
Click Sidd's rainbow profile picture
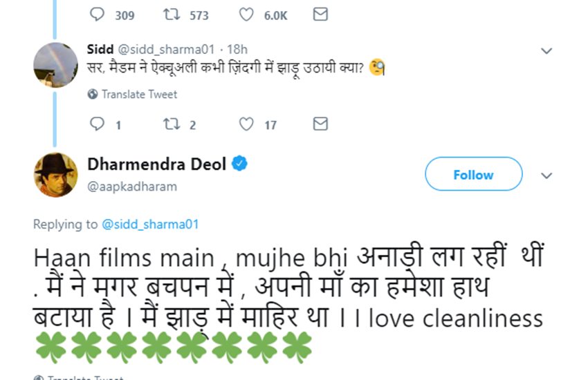[x=55, y=65]
